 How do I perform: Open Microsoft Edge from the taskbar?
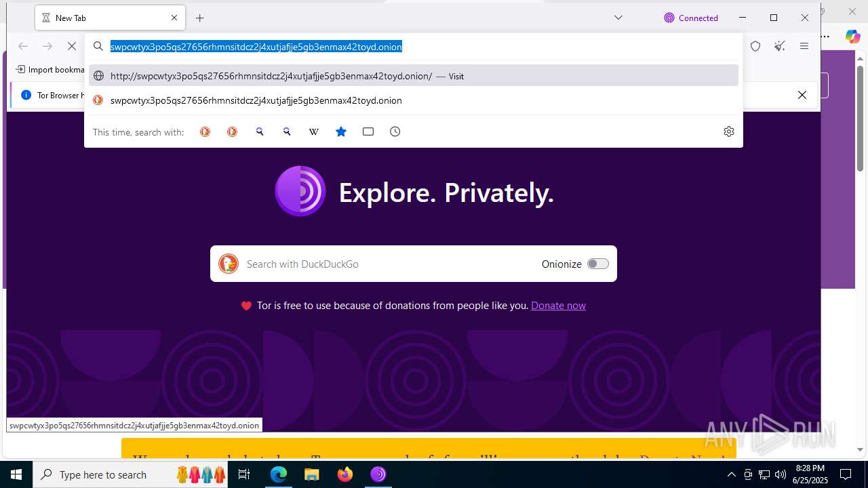279,474
